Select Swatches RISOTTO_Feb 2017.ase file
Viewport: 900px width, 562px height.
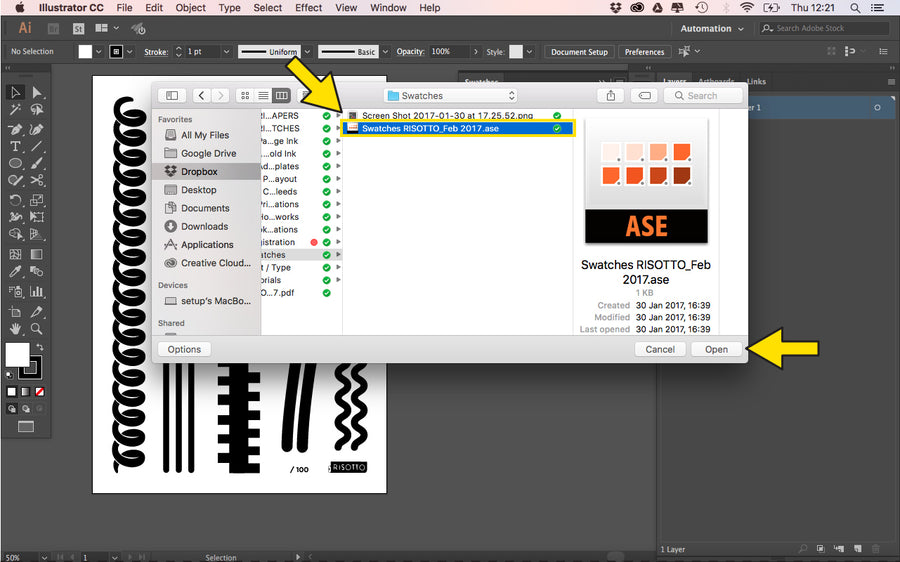pyautogui.click(x=430, y=128)
